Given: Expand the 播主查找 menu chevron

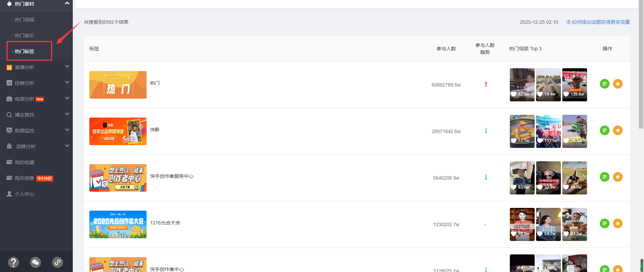Looking at the screenshot, I should (67, 114).
